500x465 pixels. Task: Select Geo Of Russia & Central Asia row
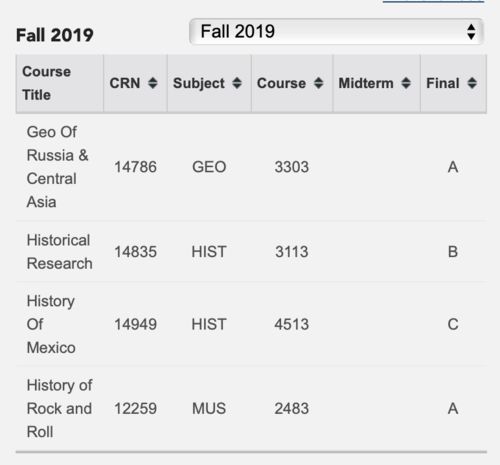click(251, 167)
